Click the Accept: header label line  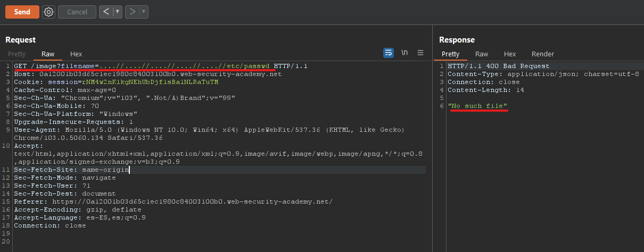coord(29,146)
